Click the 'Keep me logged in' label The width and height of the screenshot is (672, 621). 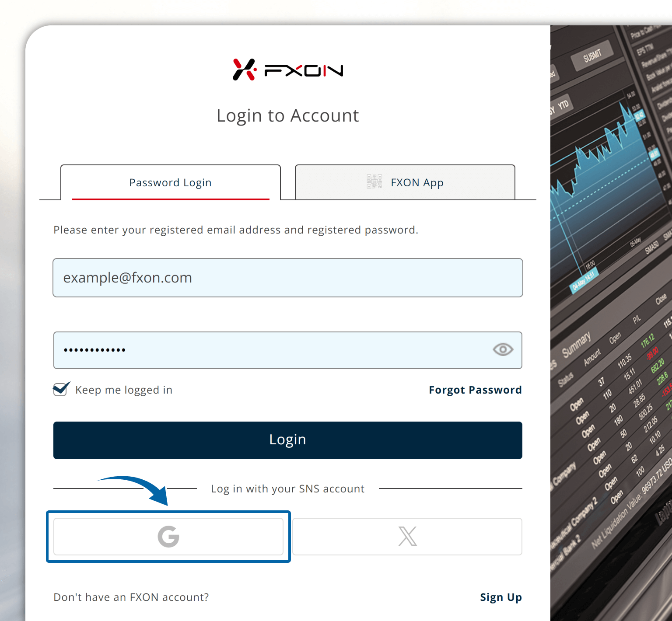[124, 390]
